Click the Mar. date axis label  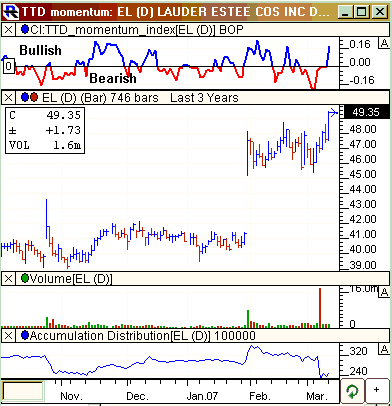point(317,396)
